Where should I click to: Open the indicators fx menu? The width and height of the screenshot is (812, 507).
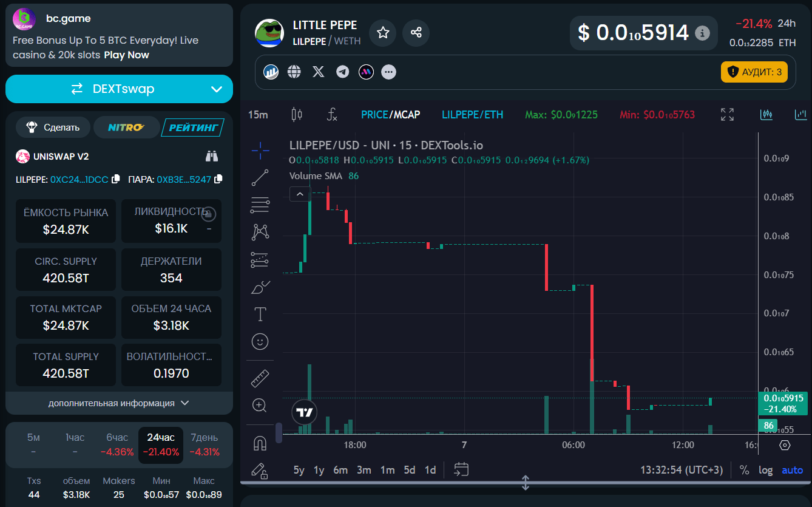[332, 114]
